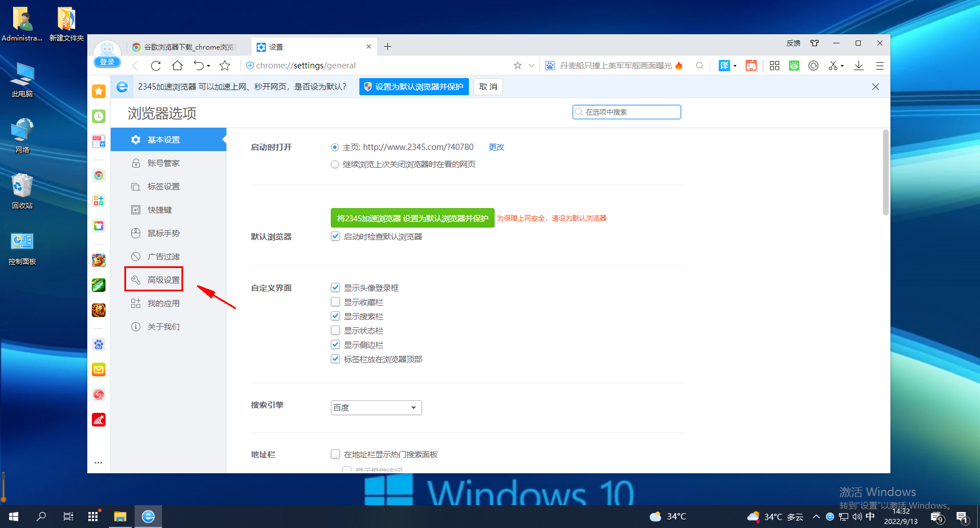
Task: Click the 取消 button in the notification bar
Action: [488, 87]
